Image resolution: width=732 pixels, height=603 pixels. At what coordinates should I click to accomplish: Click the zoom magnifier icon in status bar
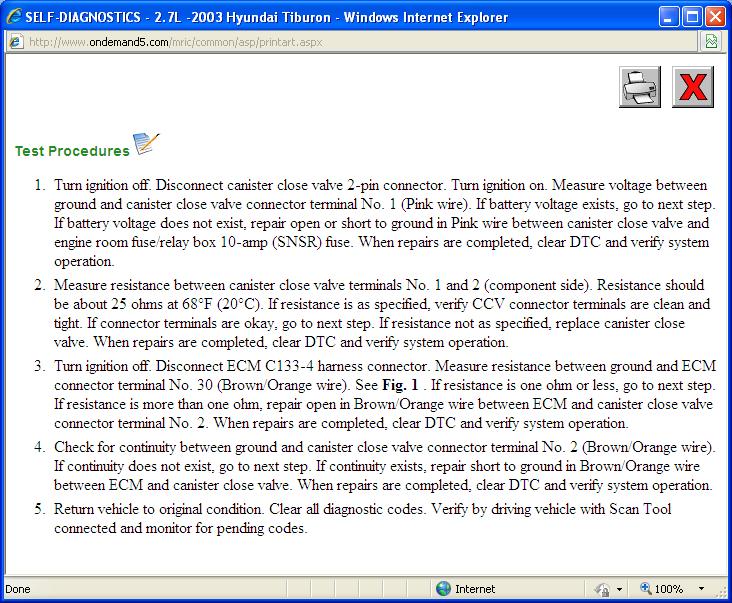click(x=646, y=588)
